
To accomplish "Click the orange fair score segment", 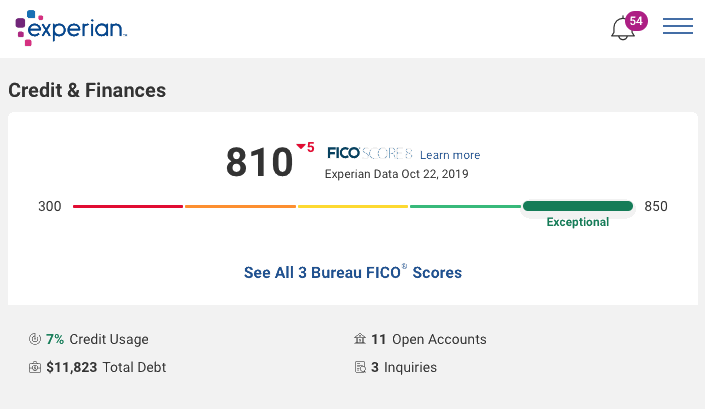I will (x=240, y=206).
